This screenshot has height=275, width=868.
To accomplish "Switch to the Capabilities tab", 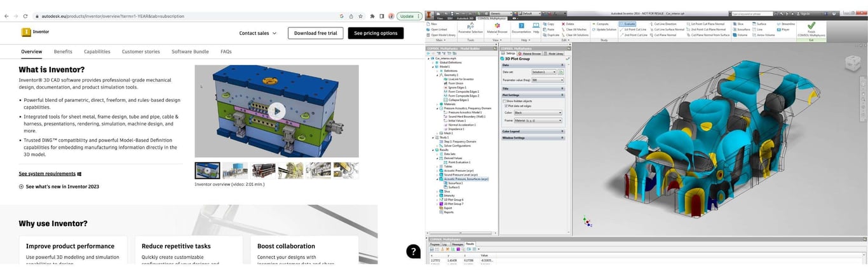I will point(97,52).
